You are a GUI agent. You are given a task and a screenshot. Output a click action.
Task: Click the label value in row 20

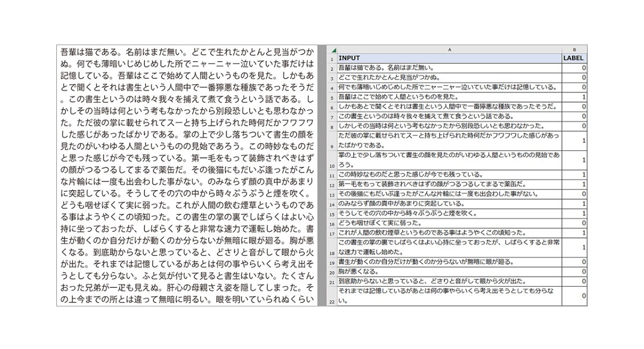click(x=574, y=272)
